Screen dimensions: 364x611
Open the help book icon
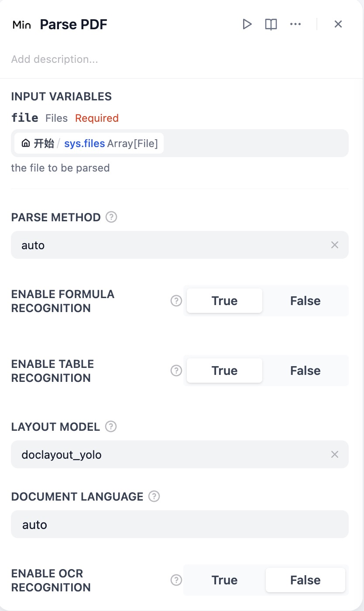point(271,24)
